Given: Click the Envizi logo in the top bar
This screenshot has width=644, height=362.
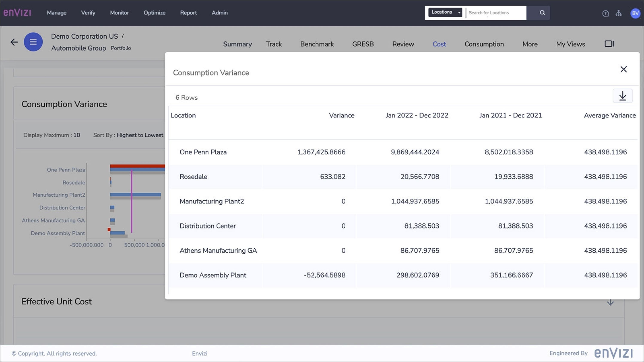Looking at the screenshot, I should (17, 12).
